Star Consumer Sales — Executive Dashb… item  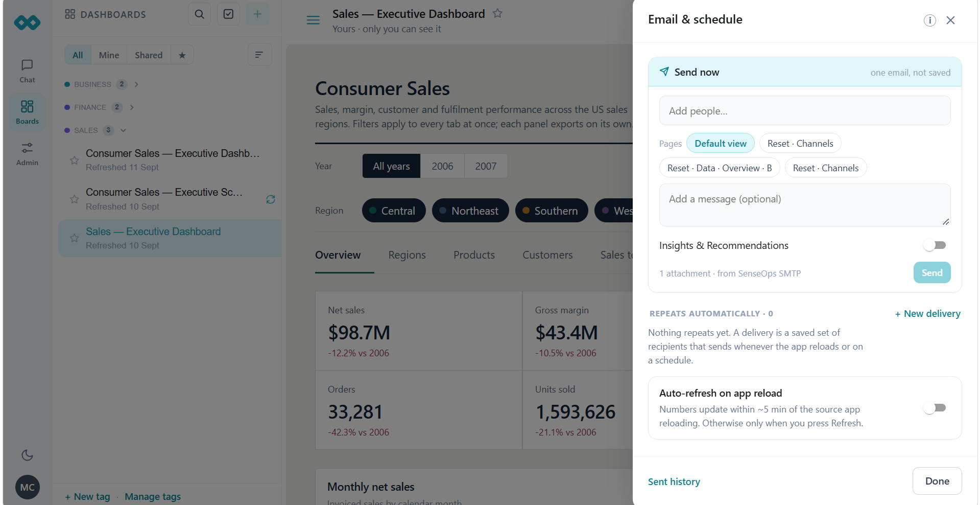coord(75,160)
